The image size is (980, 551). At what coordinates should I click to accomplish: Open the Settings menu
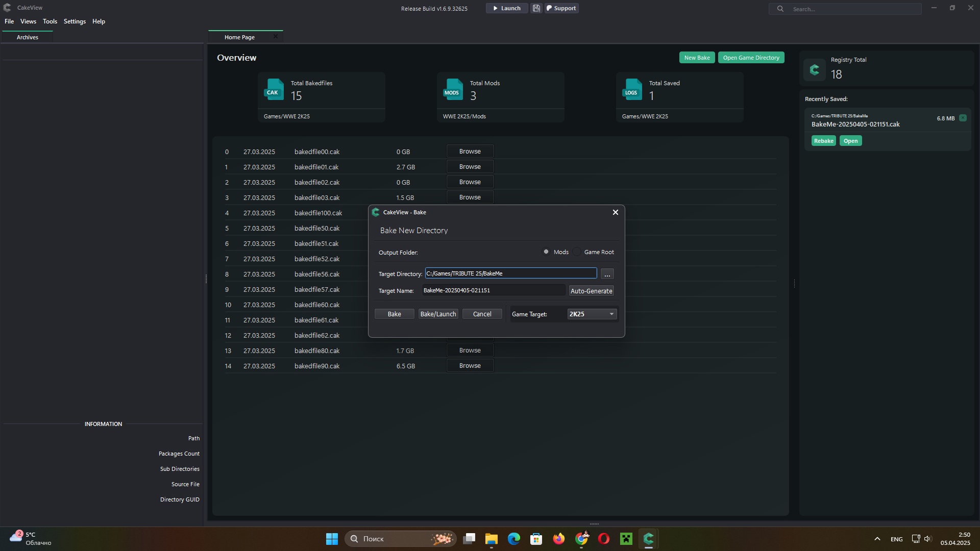[x=75, y=21]
